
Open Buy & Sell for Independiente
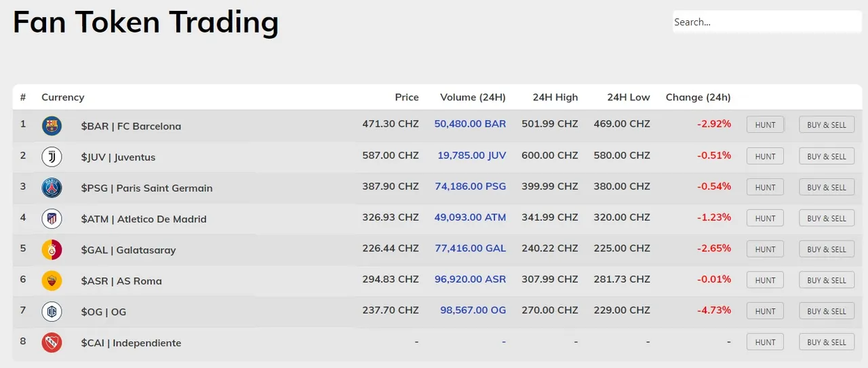827,342
